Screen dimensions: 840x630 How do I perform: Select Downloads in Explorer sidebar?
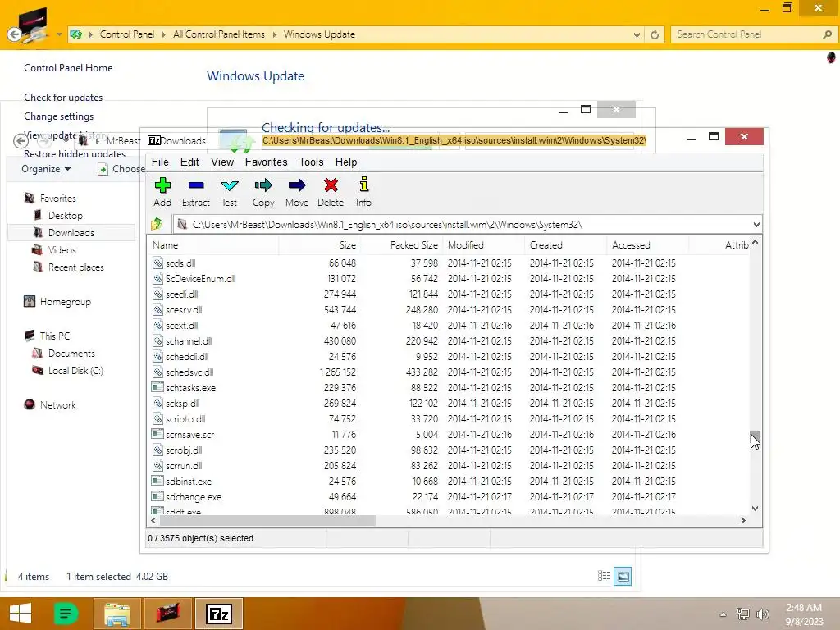coord(71,232)
